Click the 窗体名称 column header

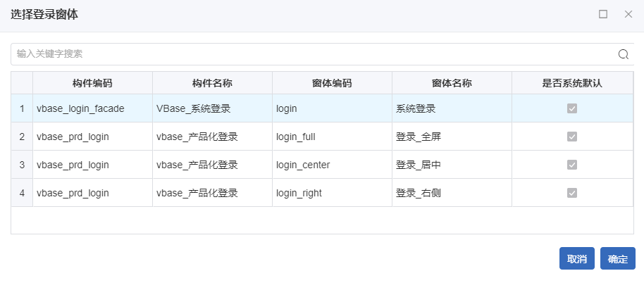tap(452, 83)
